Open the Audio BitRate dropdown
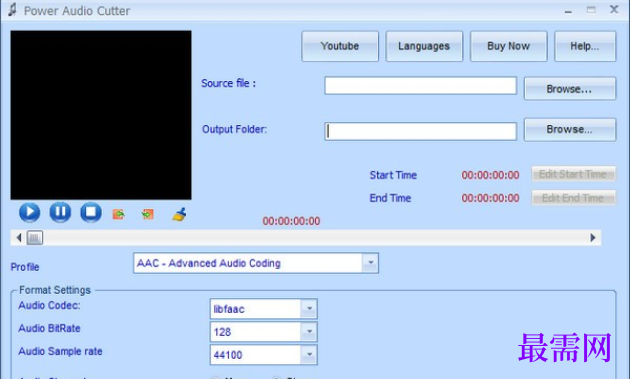This screenshot has height=379, width=630. click(309, 332)
